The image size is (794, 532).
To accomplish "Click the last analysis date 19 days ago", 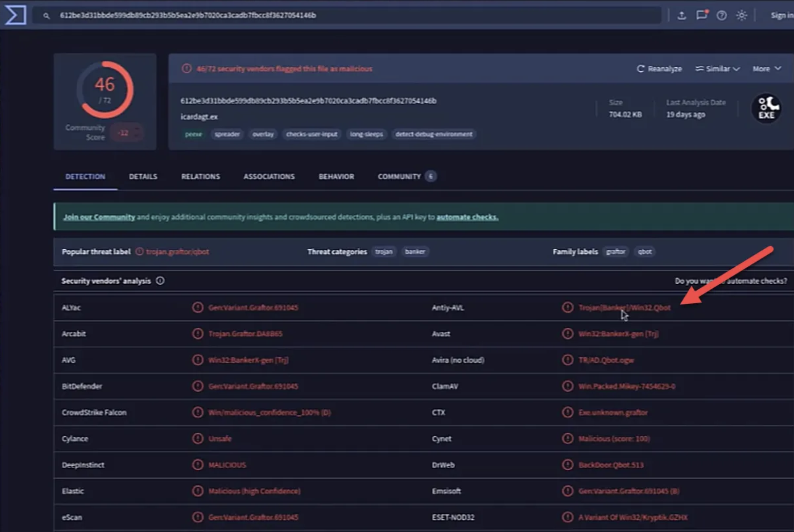I will coord(686,114).
